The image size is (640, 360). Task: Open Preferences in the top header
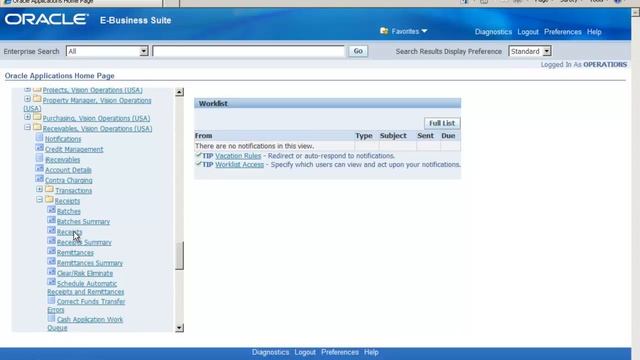pos(562,32)
